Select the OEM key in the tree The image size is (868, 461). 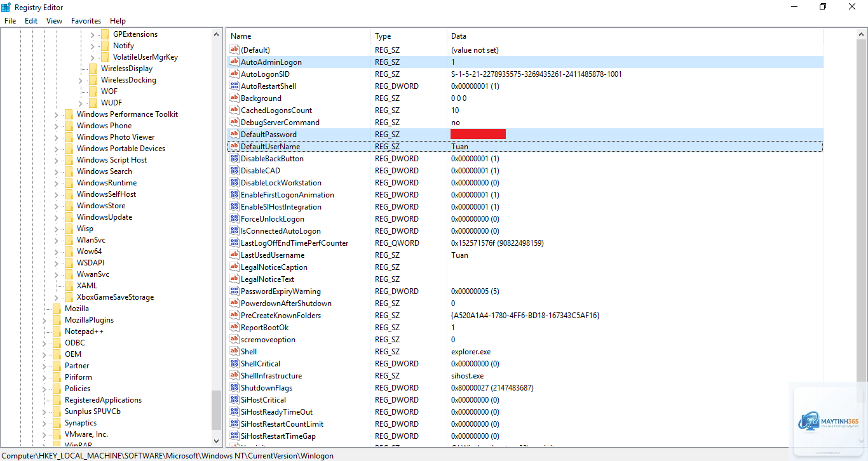tap(73, 354)
